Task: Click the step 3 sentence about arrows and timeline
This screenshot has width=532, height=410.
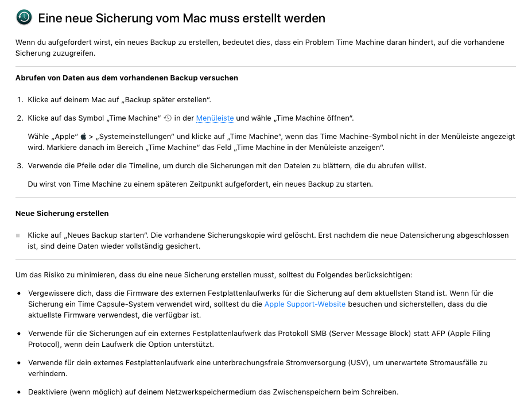Action: click(x=227, y=165)
